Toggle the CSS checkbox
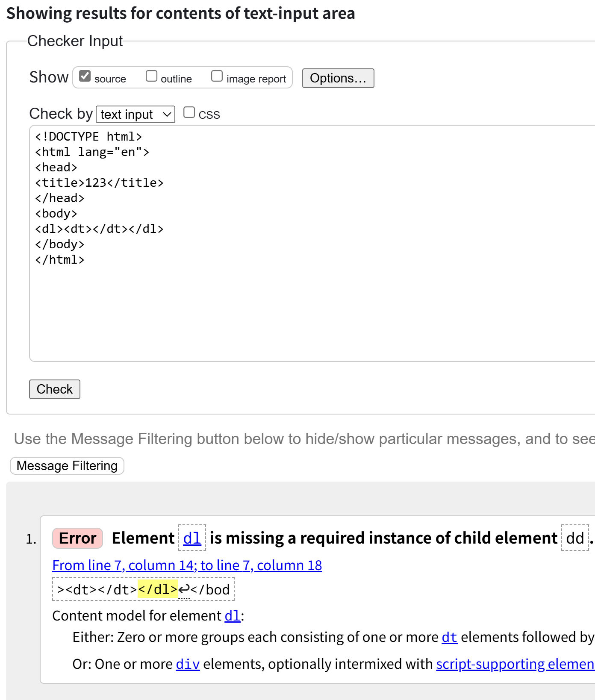The image size is (595, 700). pyautogui.click(x=189, y=112)
